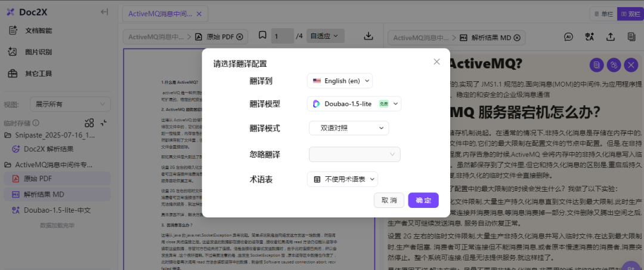
Task: Close the ActiveMQ消息中间 document tab
Action: pos(199,14)
